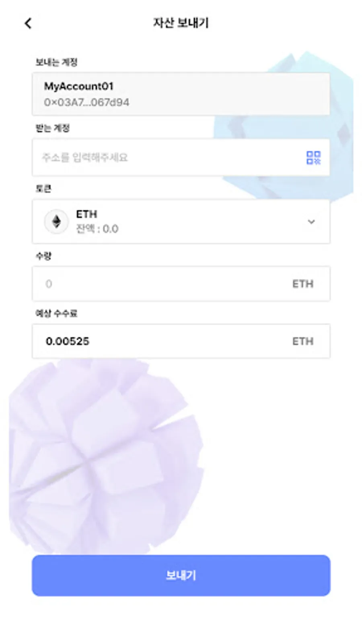This screenshot has height=644, width=362.
Task: Select the MyAccount01 sending account box
Action: 181,94
